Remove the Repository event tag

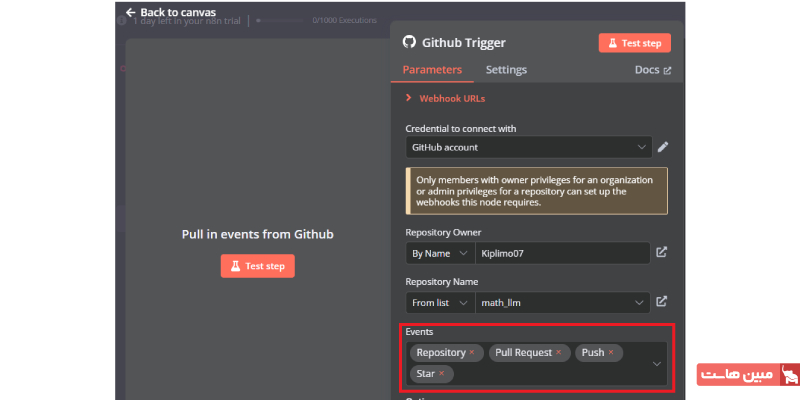pyautogui.click(x=472, y=353)
